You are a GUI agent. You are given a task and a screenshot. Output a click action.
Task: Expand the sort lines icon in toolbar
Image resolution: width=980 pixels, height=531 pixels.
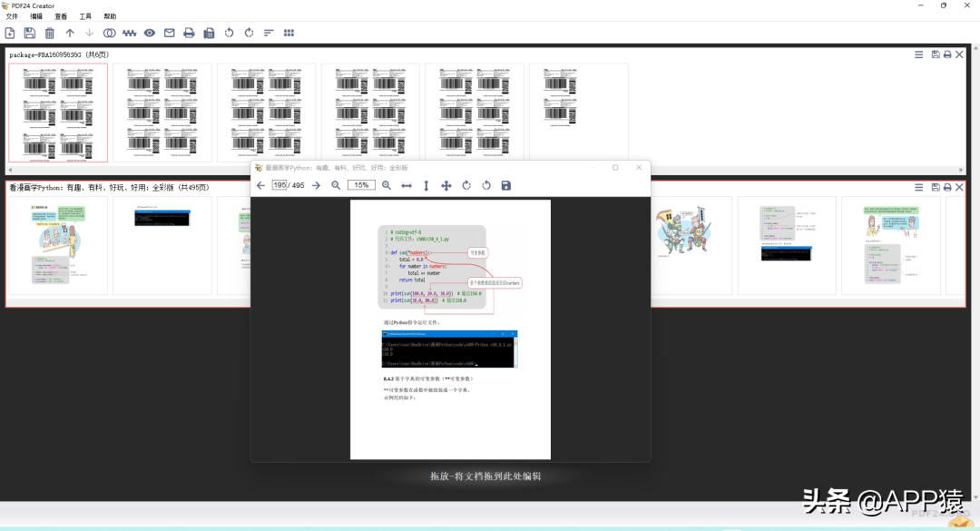(269, 33)
